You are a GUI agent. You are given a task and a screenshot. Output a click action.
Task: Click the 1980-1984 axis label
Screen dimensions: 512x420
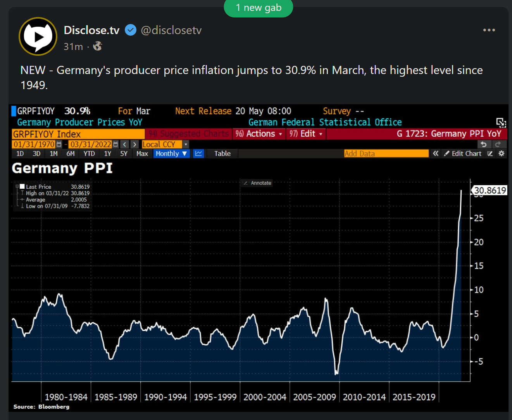[x=66, y=397]
